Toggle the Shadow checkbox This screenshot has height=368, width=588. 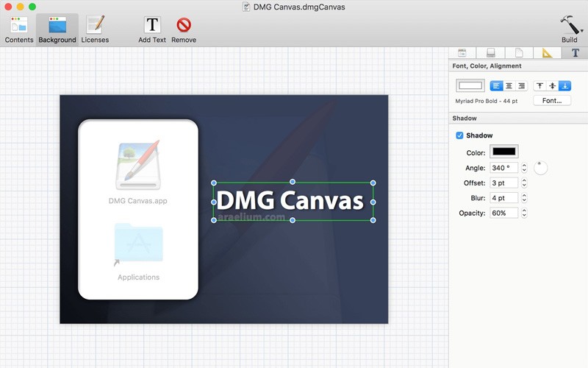click(x=459, y=135)
